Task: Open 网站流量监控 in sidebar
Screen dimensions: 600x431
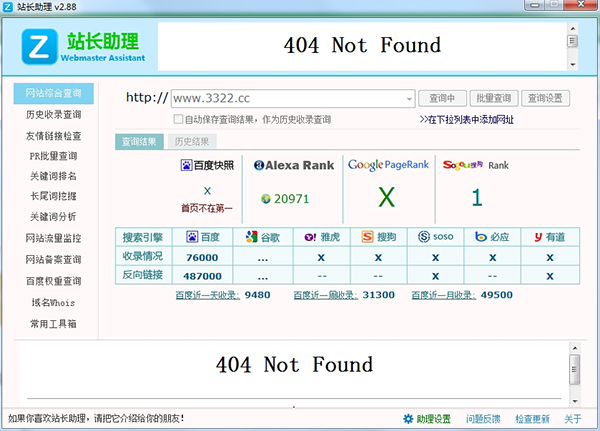Action: pyautogui.click(x=54, y=238)
